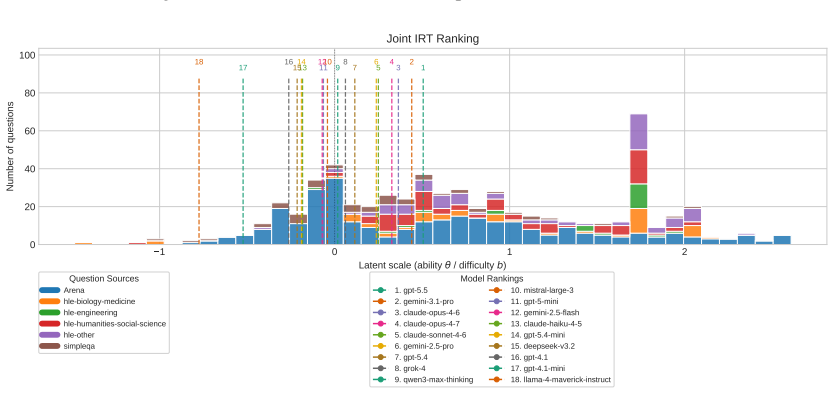Select the 'simpleqa' legend label
The height and width of the screenshot is (394, 834).
[x=79, y=346]
